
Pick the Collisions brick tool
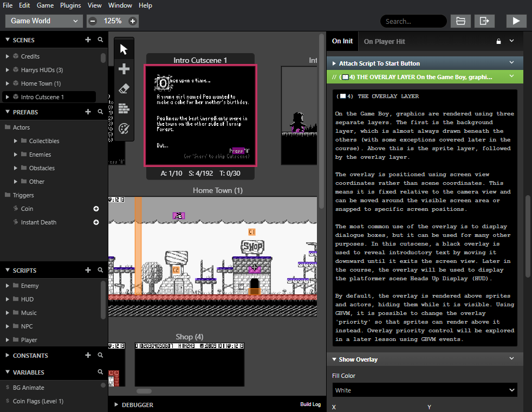point(124,108)
